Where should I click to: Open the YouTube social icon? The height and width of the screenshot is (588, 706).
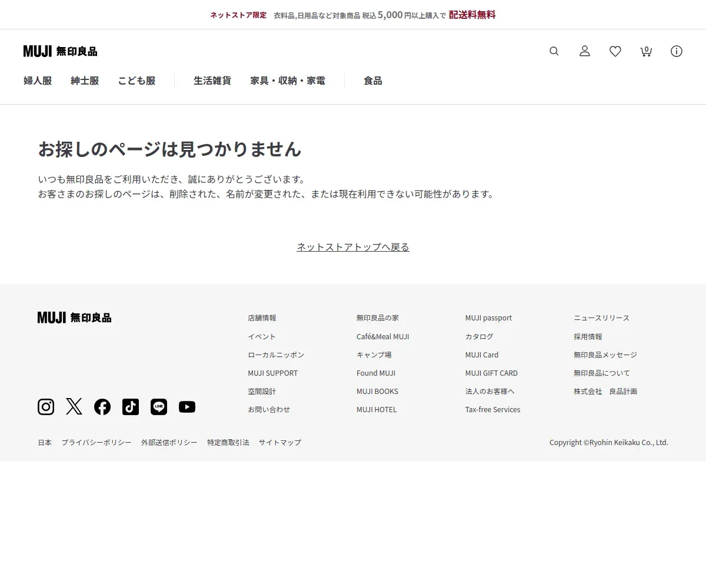coord(187,407)
